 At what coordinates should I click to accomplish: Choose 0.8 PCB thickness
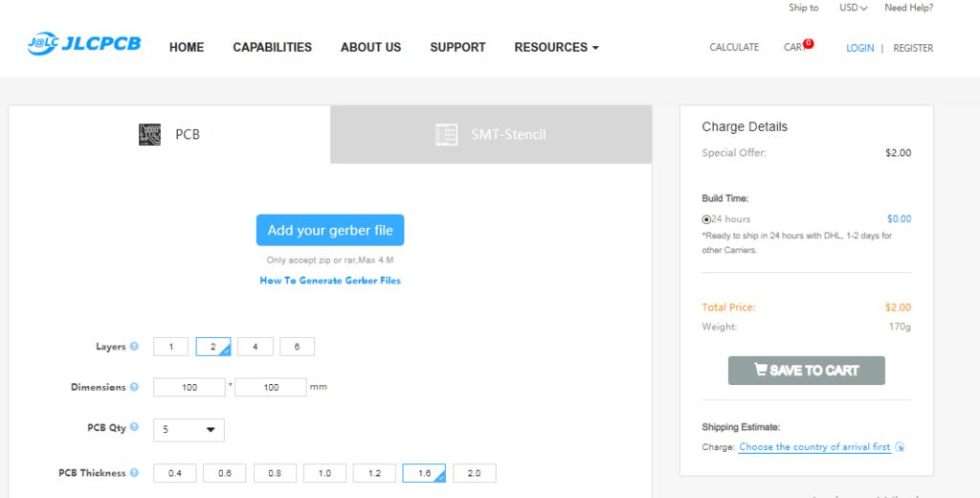coord(275,473)
